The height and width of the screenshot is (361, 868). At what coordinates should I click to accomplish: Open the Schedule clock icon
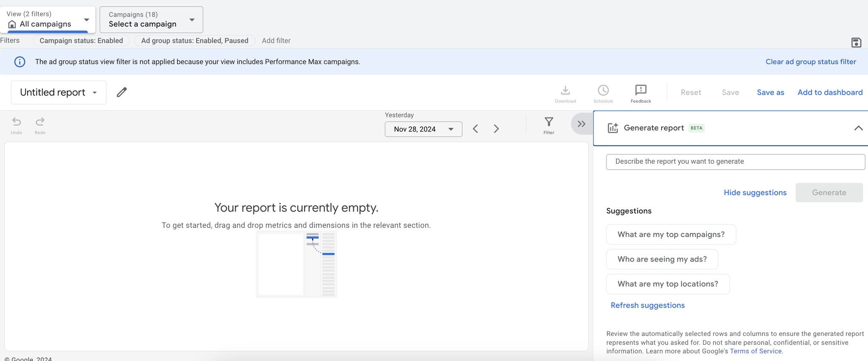(x=603, y=94)
